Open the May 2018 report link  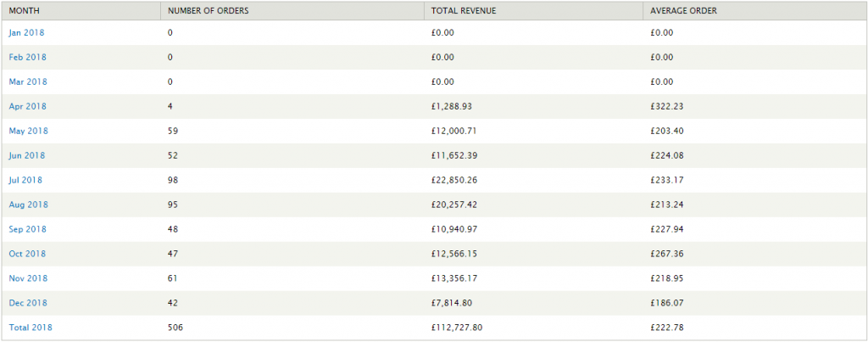[28, 131]
